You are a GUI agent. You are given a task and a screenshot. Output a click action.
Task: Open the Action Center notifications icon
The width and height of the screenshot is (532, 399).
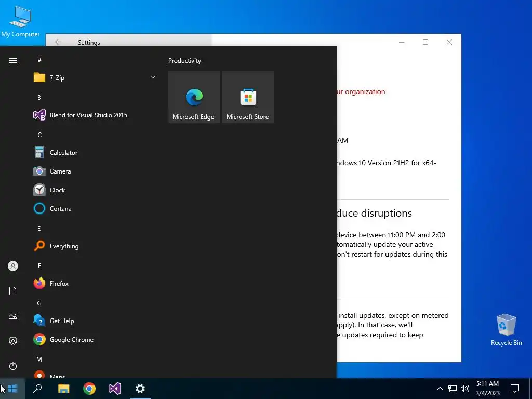pyautogui.click(x=515, y=389)
